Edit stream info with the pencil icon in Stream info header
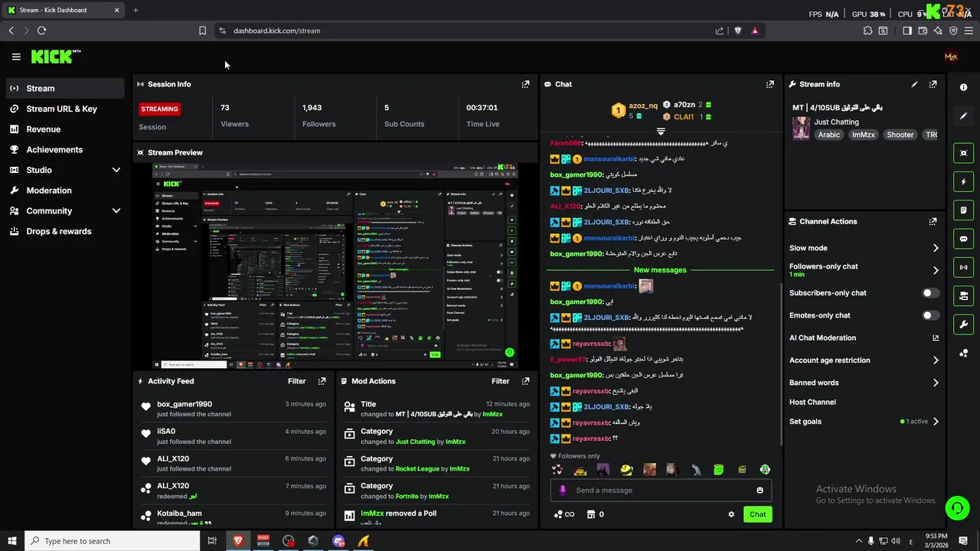 [914, 84]
